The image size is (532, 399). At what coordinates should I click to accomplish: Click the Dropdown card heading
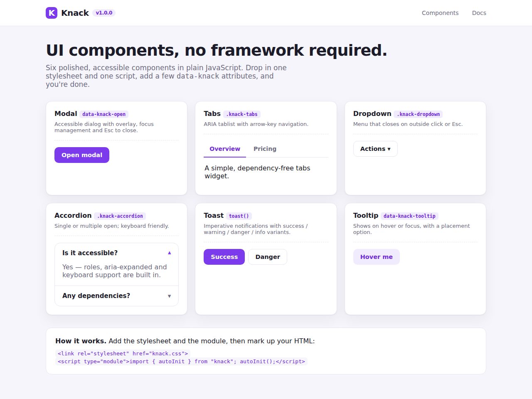click(372, 114)
